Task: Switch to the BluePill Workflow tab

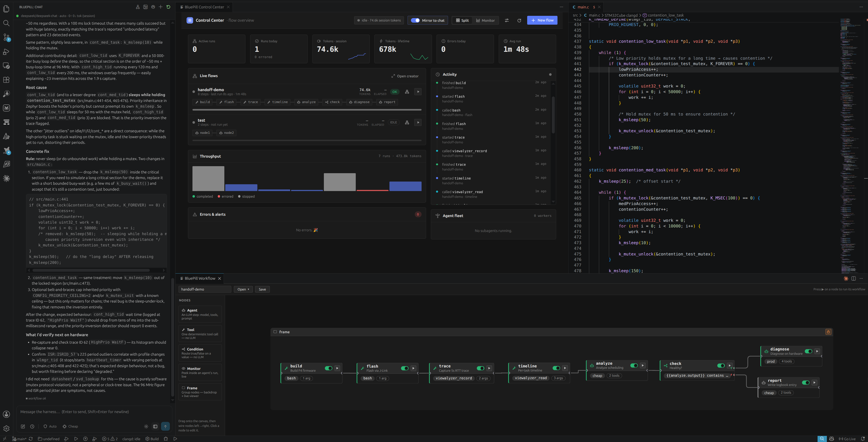Action: pyautogui.click(x=200, y=278)
